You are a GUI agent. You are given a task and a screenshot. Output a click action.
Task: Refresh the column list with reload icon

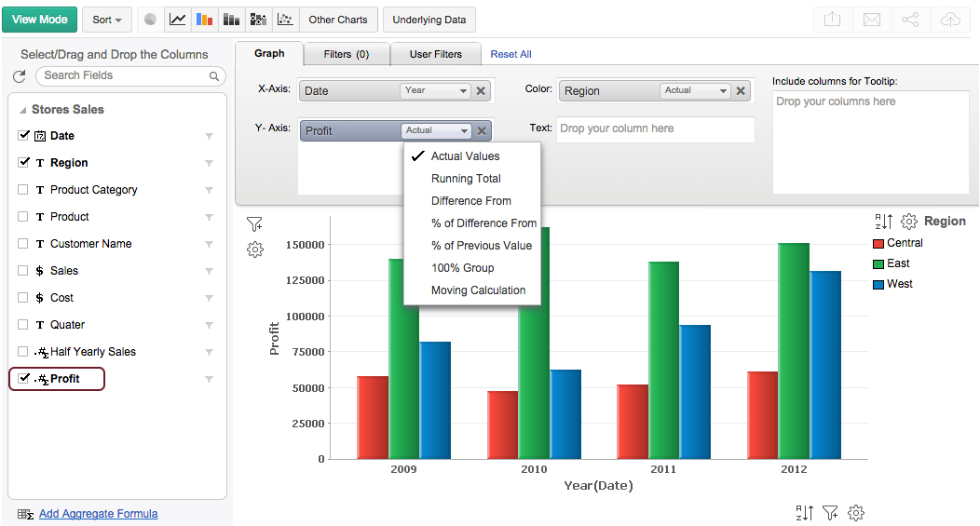[20, 76]
